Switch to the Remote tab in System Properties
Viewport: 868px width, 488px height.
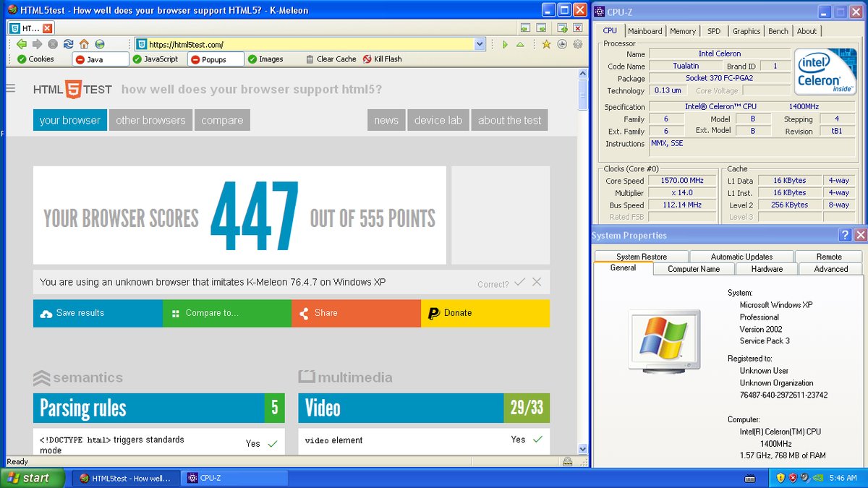point(829,257)
